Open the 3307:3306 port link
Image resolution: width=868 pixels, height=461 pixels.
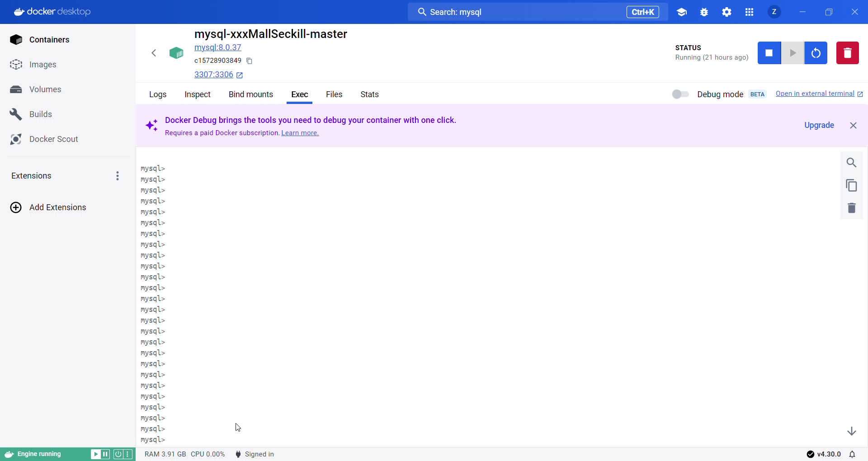(214, 75)
